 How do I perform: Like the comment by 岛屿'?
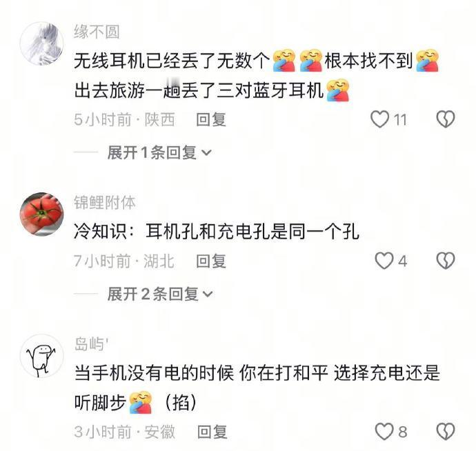coord(384,432)
